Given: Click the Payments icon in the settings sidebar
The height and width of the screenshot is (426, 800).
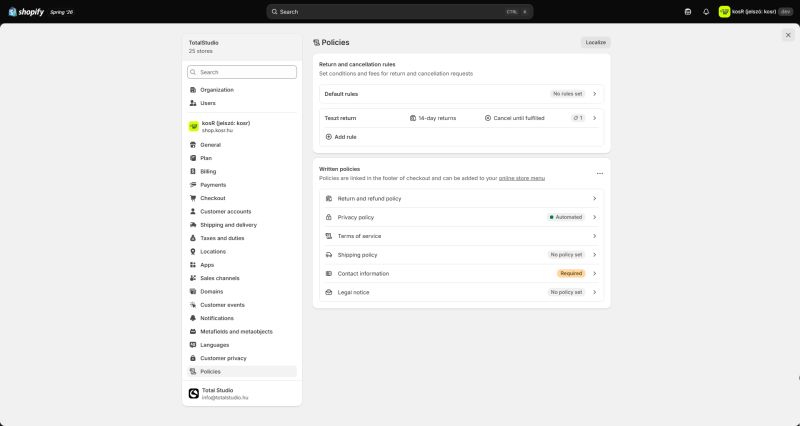Looking at the screenshot, I should 193,185.
